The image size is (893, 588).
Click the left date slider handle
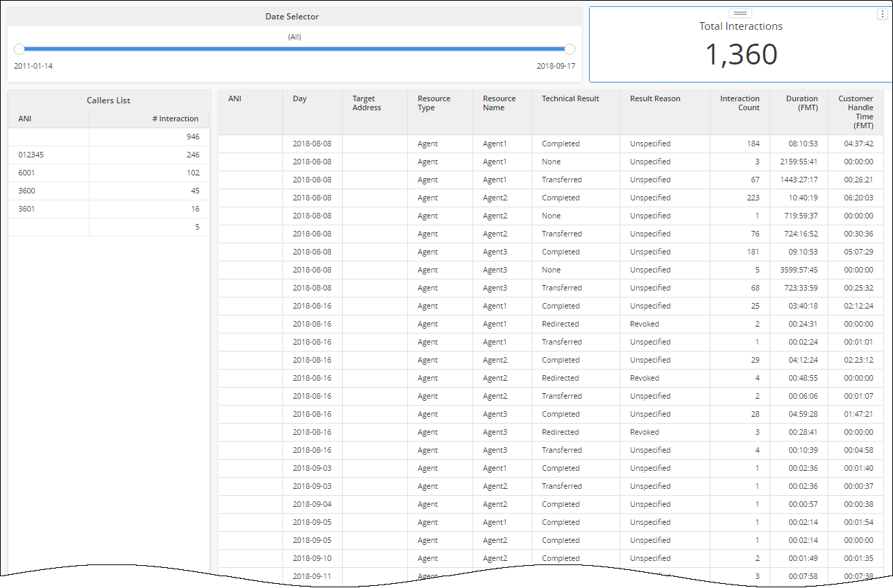[19, 49]
